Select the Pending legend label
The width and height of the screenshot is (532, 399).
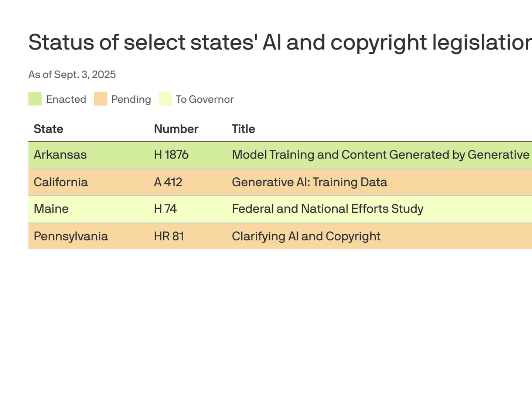[131, 99]
